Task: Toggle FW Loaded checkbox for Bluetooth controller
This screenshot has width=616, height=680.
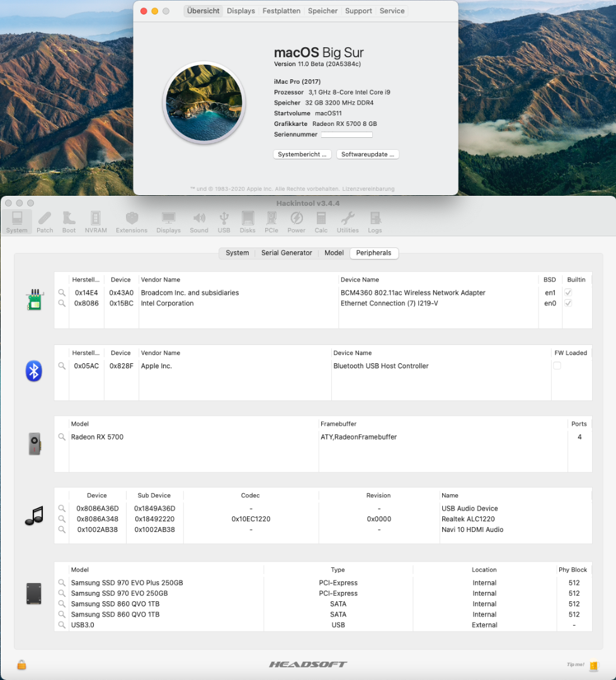Action: pos(557,366)
